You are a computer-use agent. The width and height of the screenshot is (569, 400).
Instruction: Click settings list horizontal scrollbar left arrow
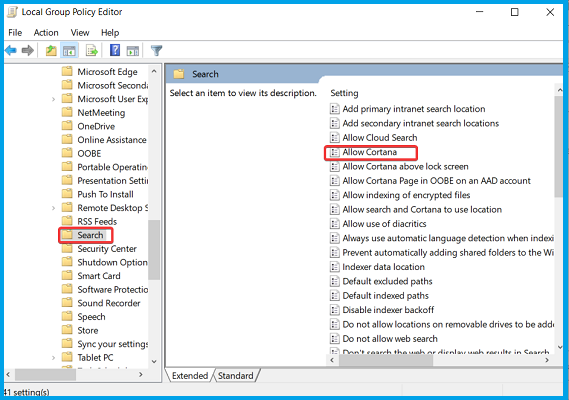(x=332, y=360)
